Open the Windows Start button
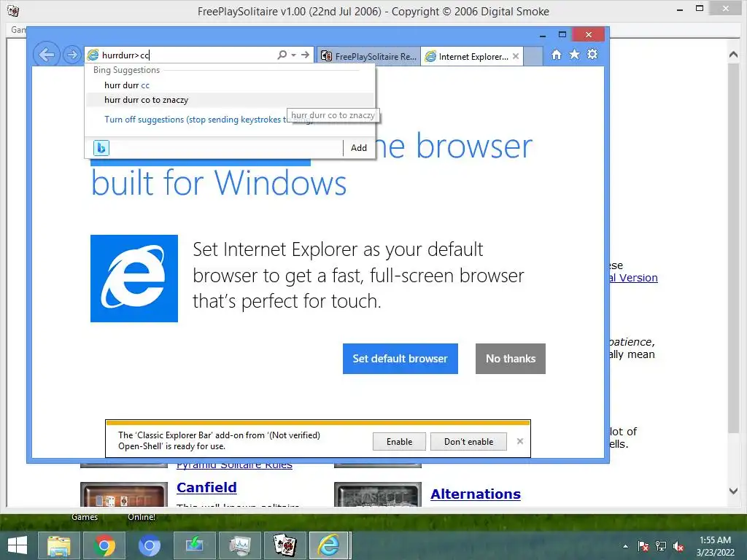 click(18, 545)
